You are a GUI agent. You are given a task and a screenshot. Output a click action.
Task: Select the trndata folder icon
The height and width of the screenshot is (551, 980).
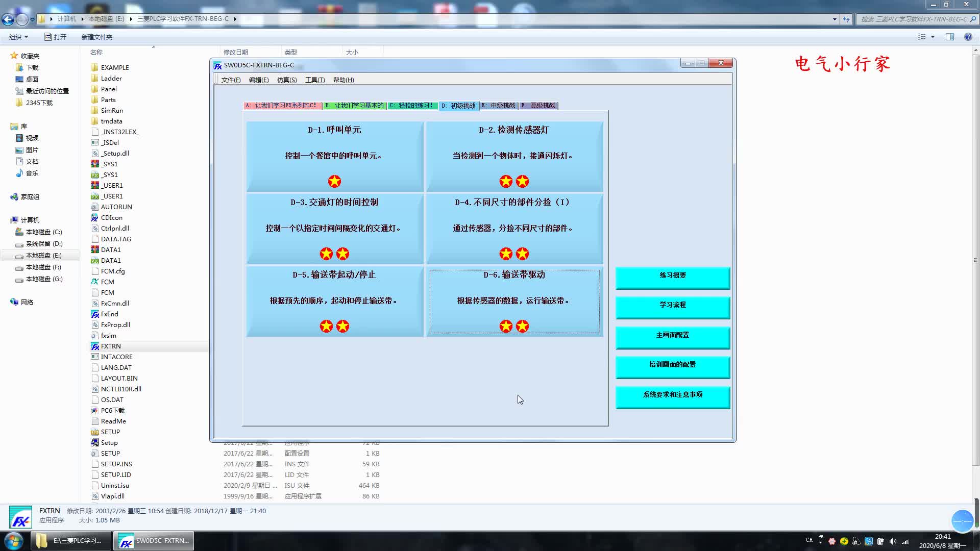[x=94, y=121]
